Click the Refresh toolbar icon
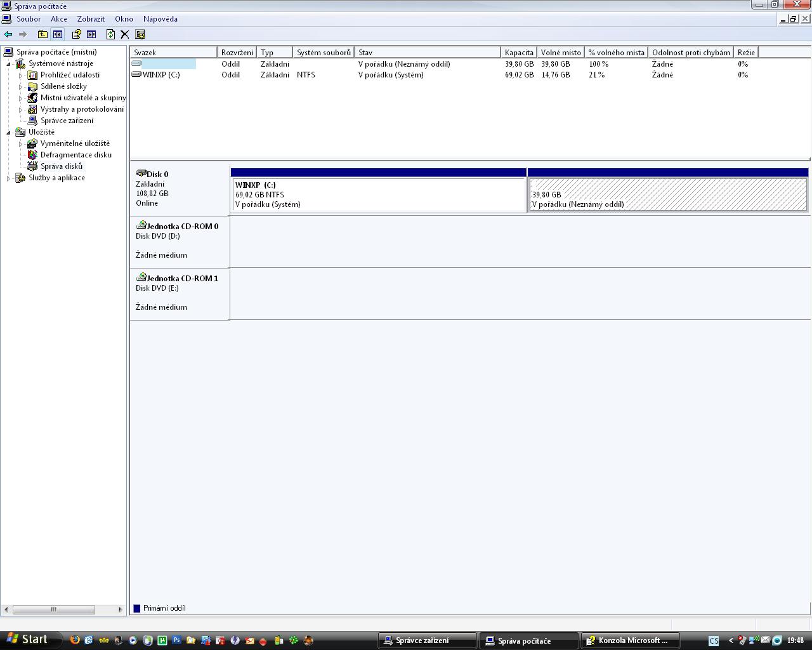 [x=110, y=34]
